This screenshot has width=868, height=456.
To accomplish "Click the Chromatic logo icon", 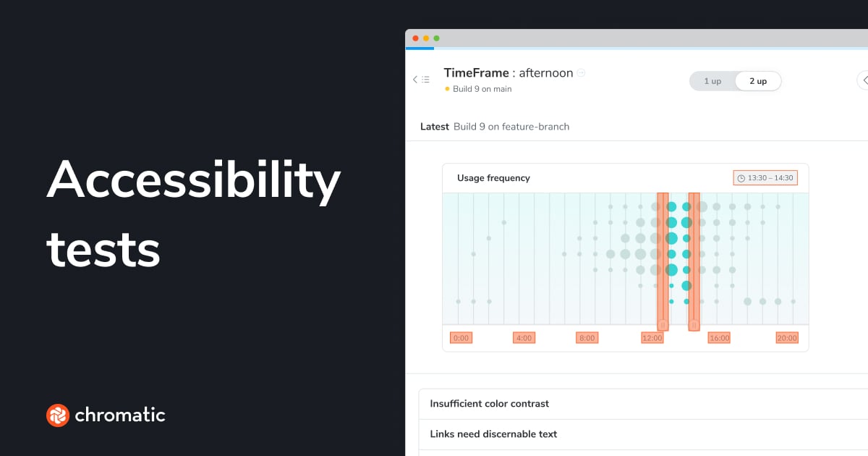I will click(x=57, y=415).
